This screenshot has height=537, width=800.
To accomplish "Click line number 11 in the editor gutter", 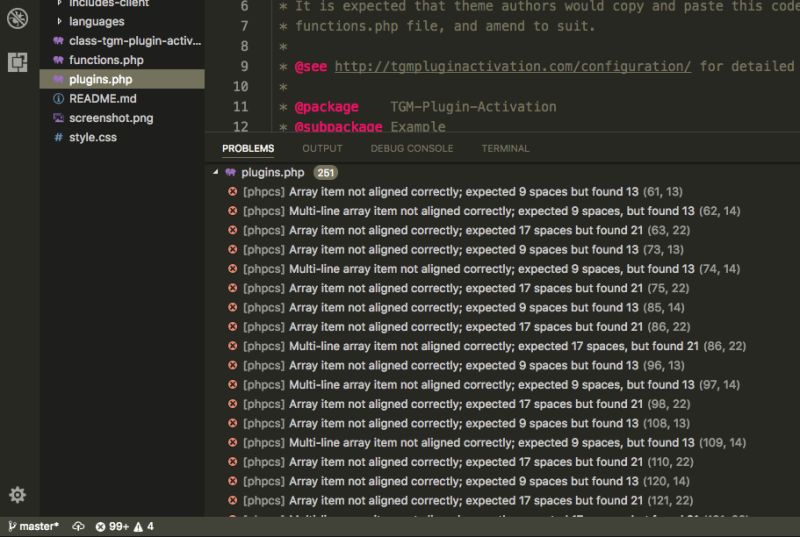I will [241, 107].
